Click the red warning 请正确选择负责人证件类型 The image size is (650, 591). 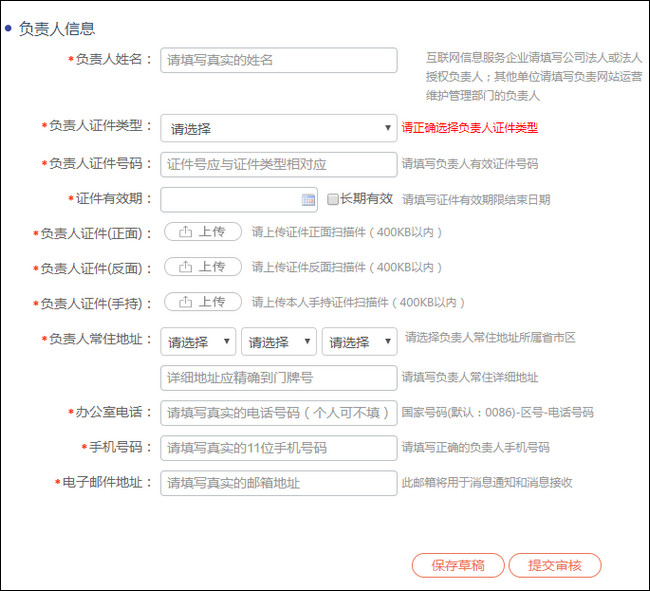pyautogui.click(x=470, y=128)
